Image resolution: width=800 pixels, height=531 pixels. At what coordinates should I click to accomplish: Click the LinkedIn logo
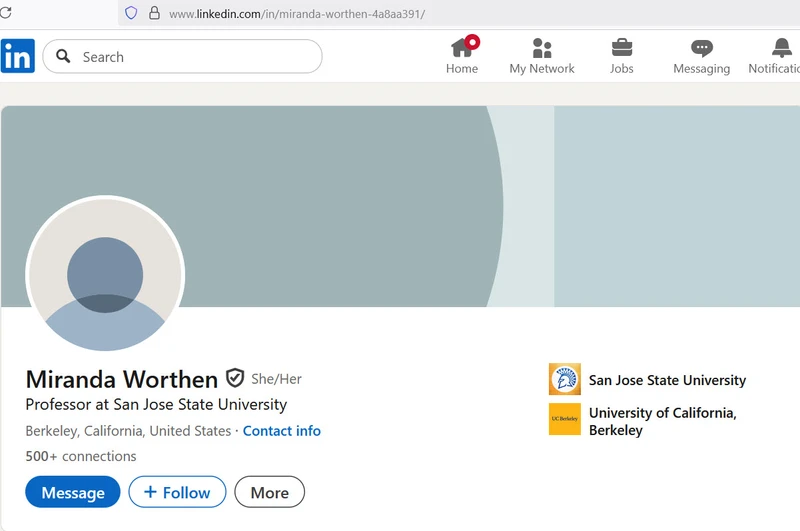18,57
